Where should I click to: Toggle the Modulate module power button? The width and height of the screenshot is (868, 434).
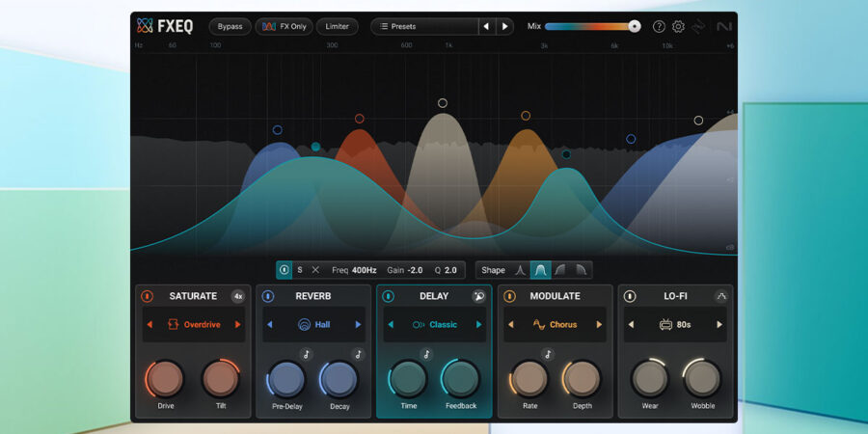tap(509, 296)
